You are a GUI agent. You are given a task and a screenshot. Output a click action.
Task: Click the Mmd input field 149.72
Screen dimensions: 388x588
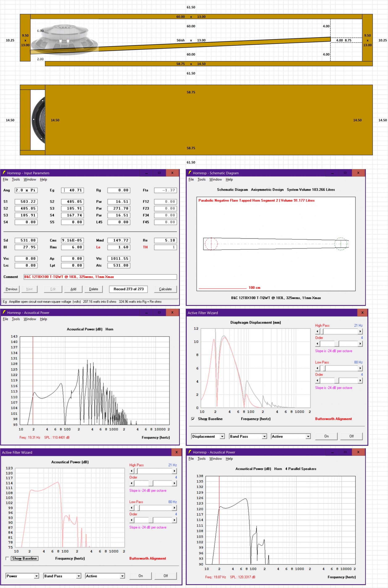(119, 240)
